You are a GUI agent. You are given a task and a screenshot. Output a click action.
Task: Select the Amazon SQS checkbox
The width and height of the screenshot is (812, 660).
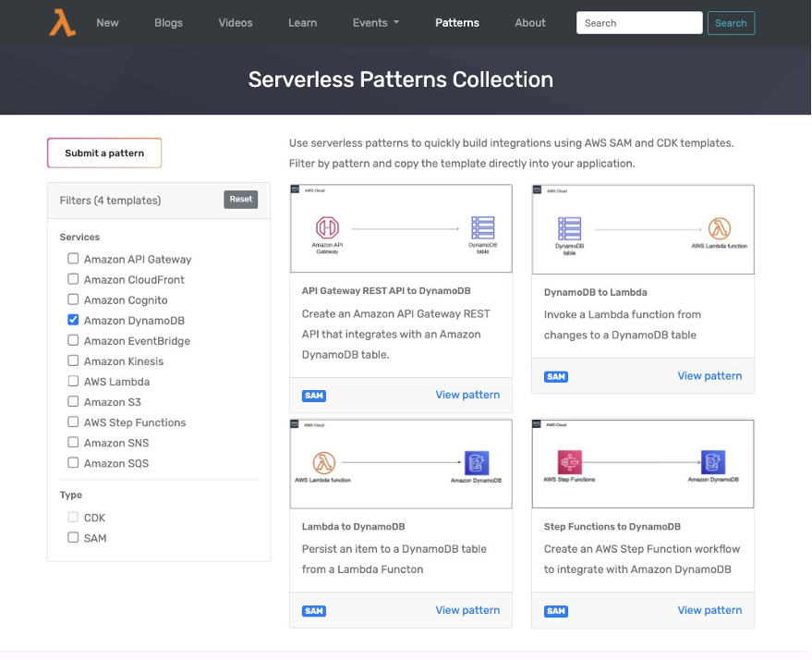click(73, 462)
